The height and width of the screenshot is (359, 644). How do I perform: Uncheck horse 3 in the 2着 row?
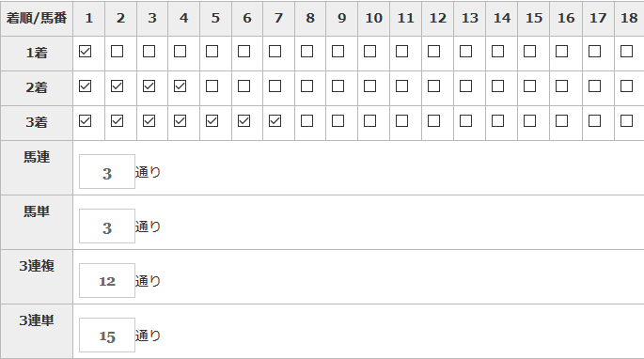tap(149, 86)
